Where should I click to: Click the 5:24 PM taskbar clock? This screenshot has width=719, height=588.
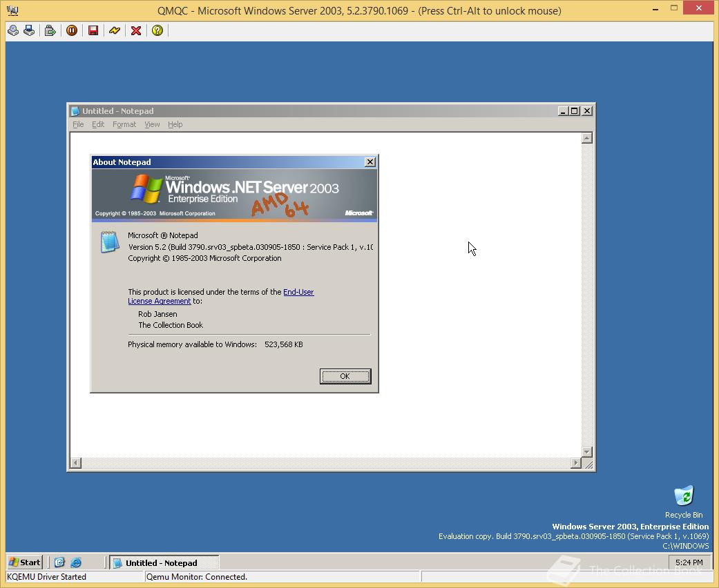[x=689, y=562]
